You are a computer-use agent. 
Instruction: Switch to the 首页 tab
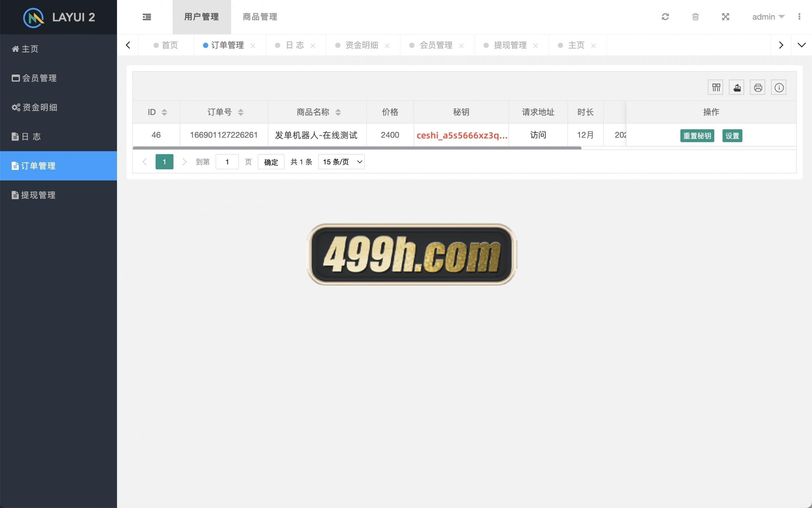pyautogui.click(x=166, y=45)
